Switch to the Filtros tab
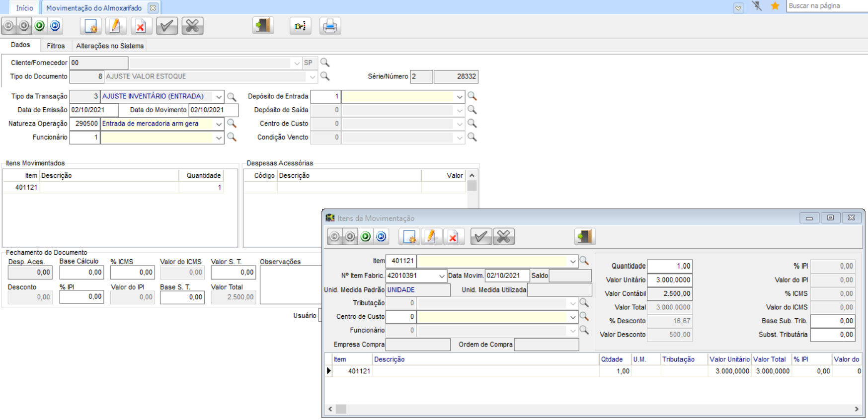Screen dimensions: 868x420 coord(56,46)
